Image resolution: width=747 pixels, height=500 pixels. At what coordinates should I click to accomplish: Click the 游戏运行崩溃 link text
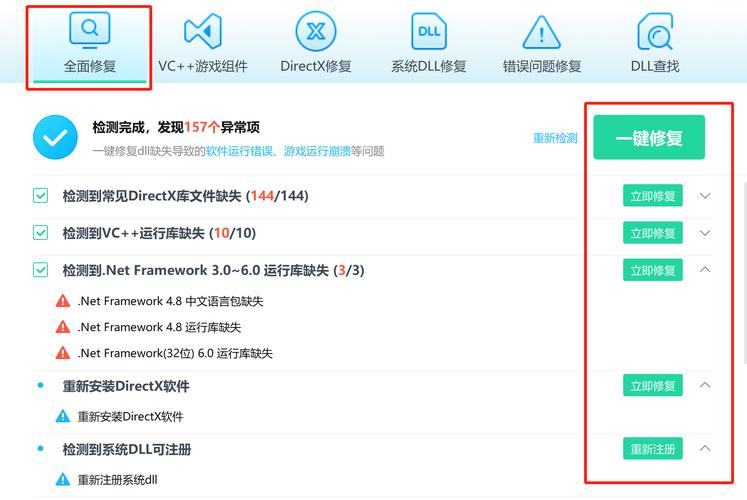tap(317, 151)
